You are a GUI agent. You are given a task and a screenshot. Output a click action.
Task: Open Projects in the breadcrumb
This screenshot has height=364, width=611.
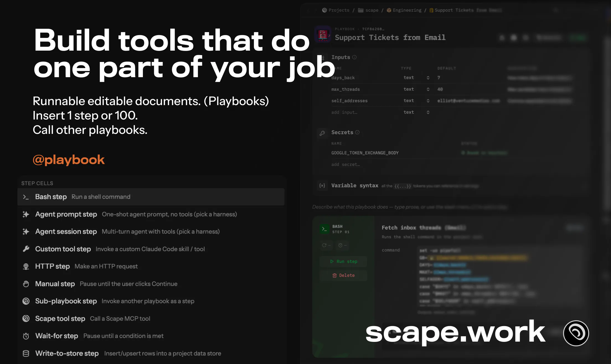pos(336,10)
